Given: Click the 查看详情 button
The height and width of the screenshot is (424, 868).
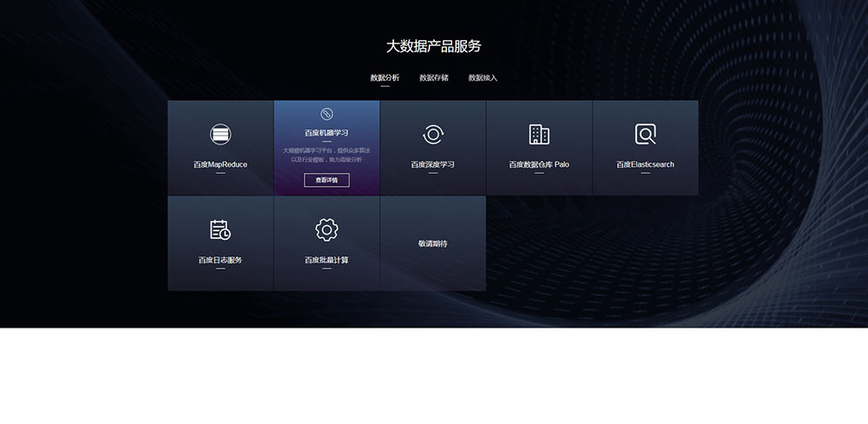Looking at the screenshot, I should pos(326,180).
